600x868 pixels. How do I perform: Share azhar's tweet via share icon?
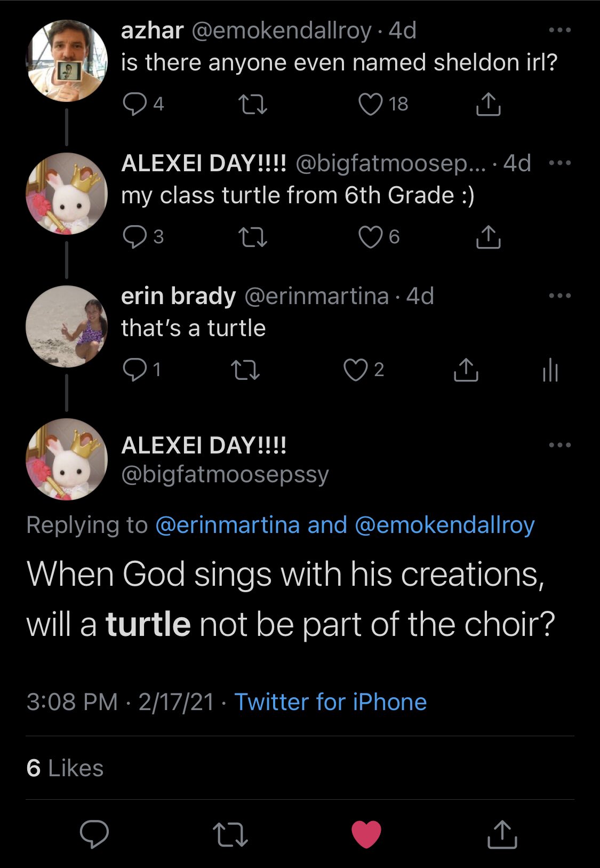coord(487,104)
